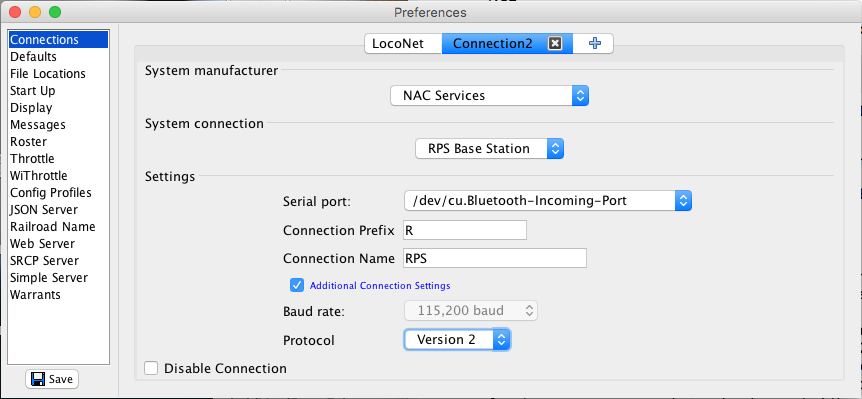The width and height of the screenshot is (862, 399).
Task: Open SRCP Server preferences
Action: [x=58, y=261]
